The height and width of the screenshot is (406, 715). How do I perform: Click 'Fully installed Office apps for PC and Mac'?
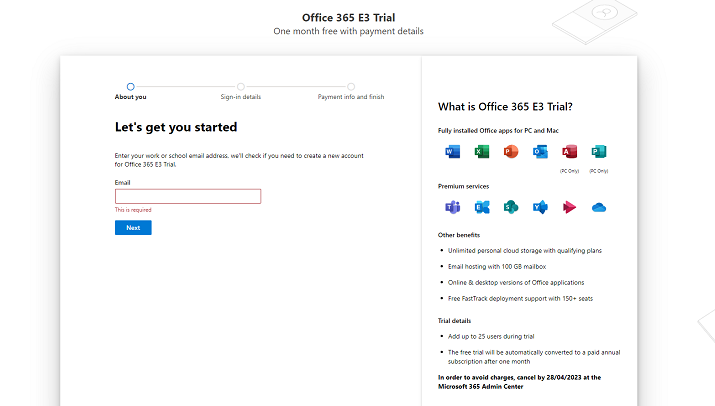tap(498, 130)
